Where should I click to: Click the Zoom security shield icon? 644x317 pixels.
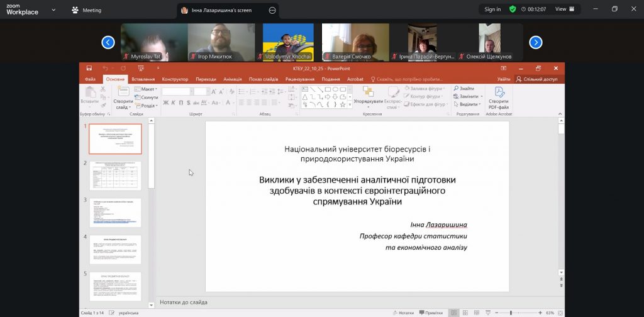tap(513, 9)
